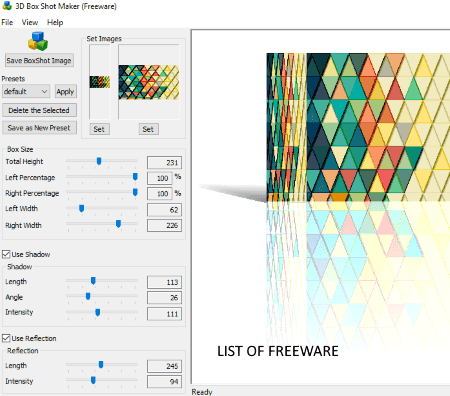Click the Shadow Angle slider
The height and width of the screenshot is (396, 450).
click(x=102, y=296)
